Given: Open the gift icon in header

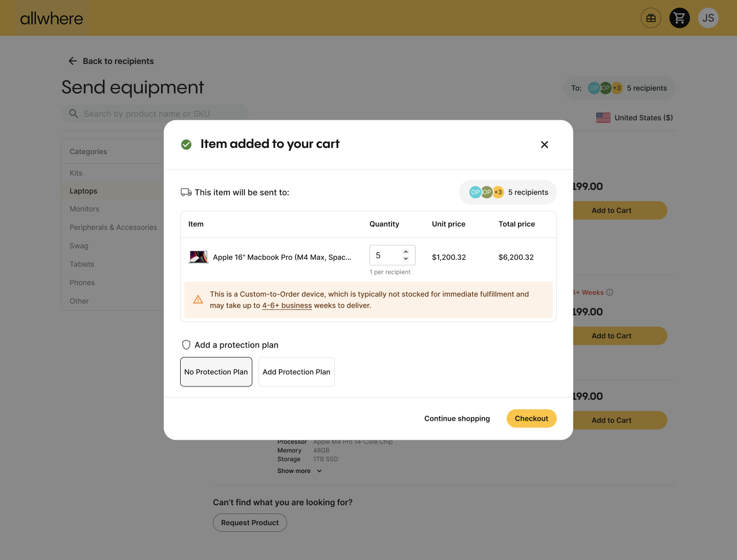Looking at the screenshot, I should [651, 18].
